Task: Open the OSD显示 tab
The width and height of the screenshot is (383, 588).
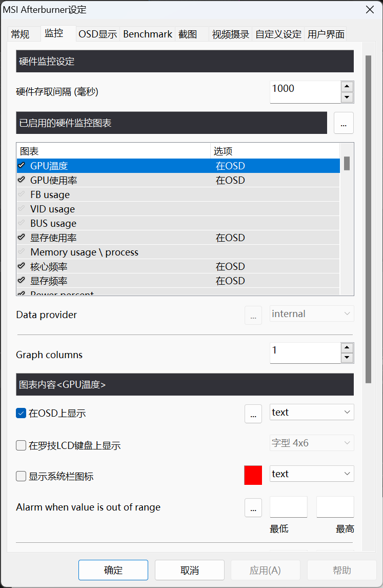Action: pyautogui.click(x=98, y=34)
